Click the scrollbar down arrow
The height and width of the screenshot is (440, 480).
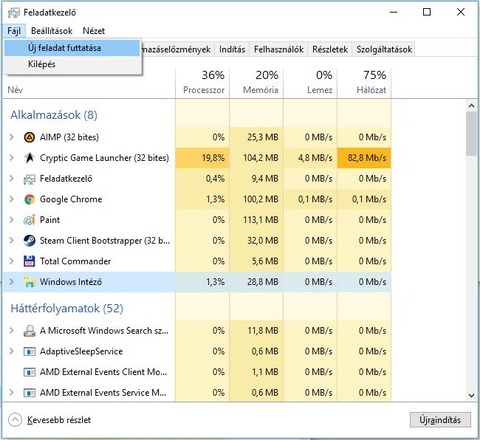pyautogui.click(x=471, y=396)
